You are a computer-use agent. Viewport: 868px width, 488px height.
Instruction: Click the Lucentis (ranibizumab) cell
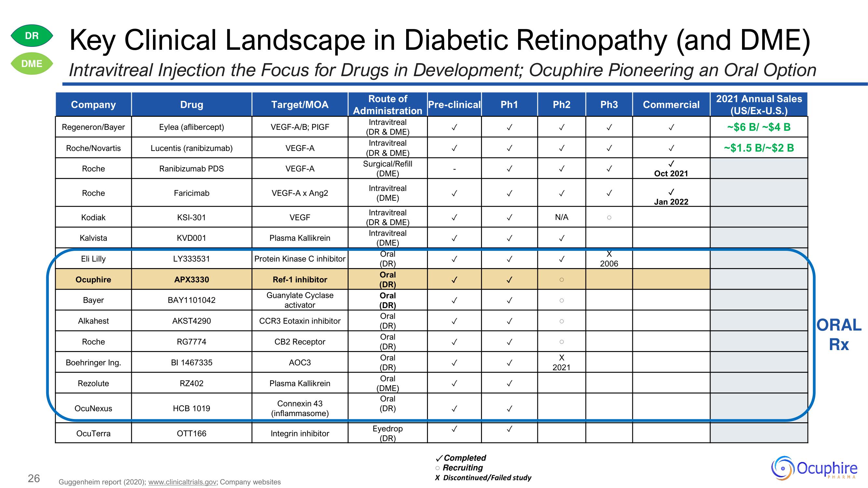(191, 148)
